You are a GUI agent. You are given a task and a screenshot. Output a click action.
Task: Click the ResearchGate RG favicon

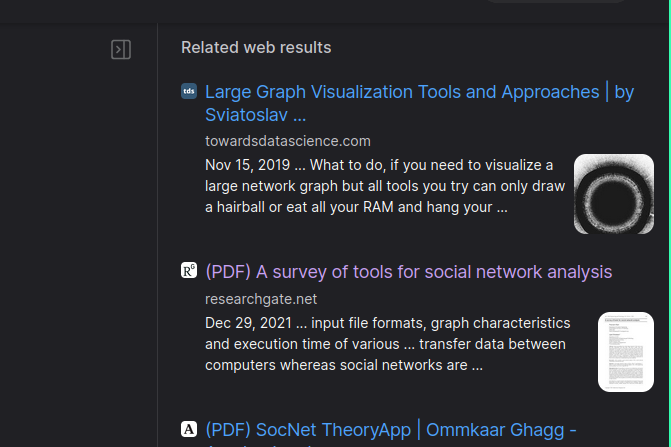point(189,270)
